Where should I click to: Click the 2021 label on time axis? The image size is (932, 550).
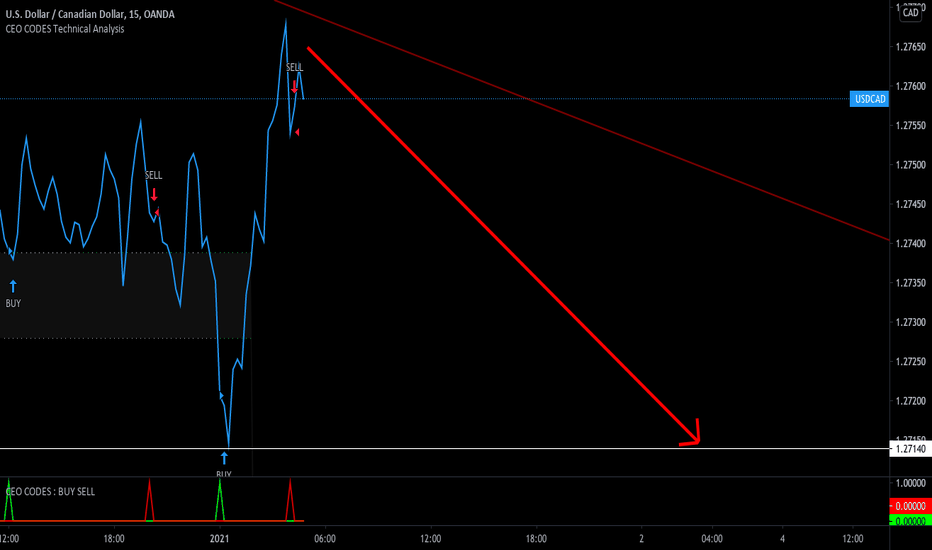coord(219,539)
